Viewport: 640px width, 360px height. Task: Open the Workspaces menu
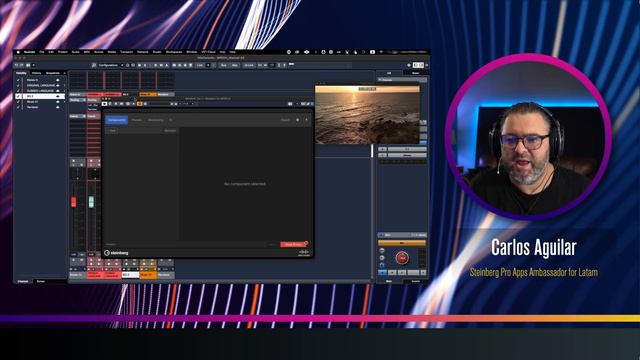pos(174,52)
